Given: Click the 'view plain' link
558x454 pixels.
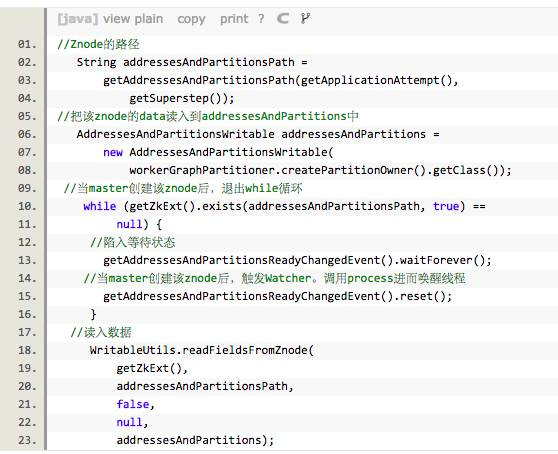Looking at the screenshot, I should [133, 19].
